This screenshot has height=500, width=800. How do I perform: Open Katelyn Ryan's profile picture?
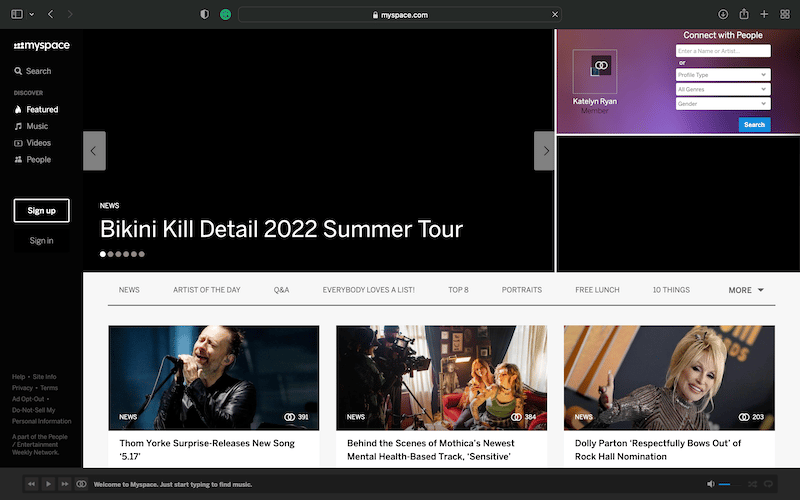[595, 71]
